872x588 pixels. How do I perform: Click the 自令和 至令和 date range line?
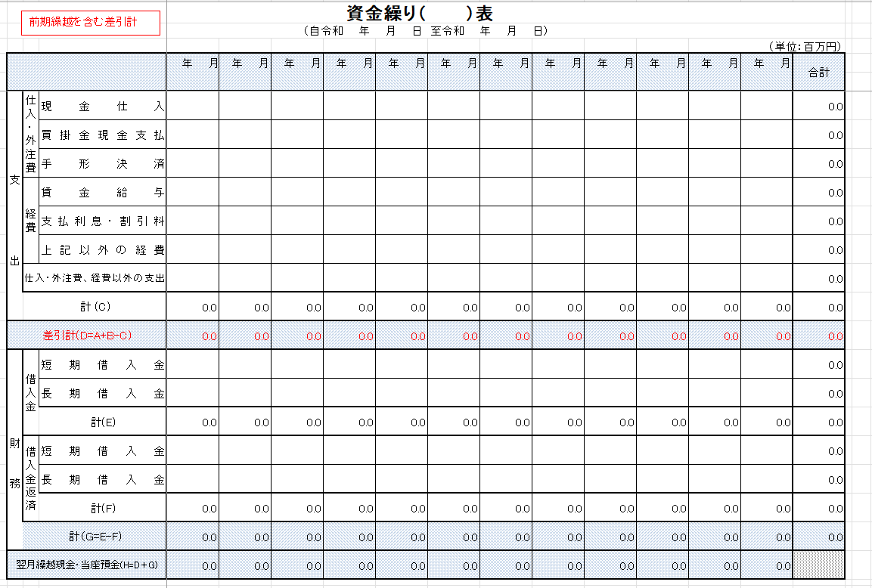424,32
